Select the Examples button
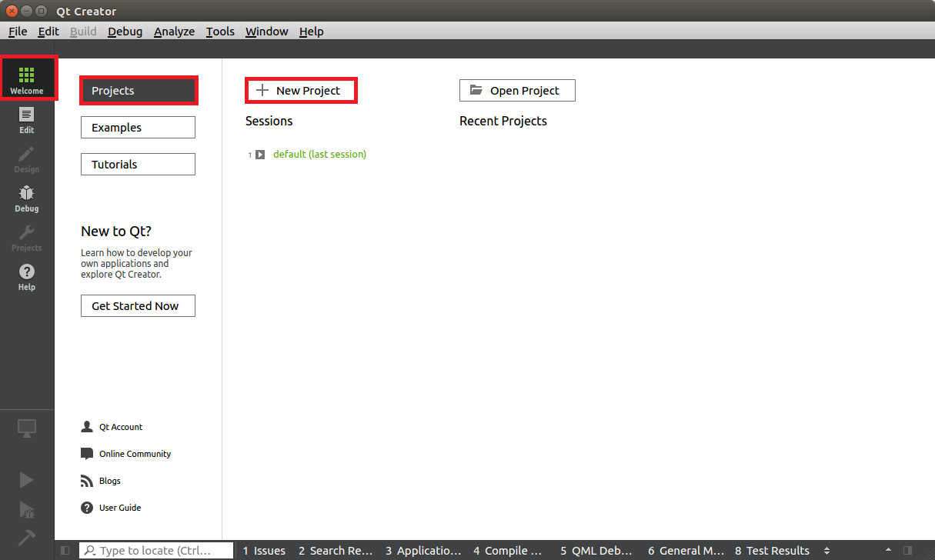The width and height of the screenshot is (935, 560). click(138, 128)
